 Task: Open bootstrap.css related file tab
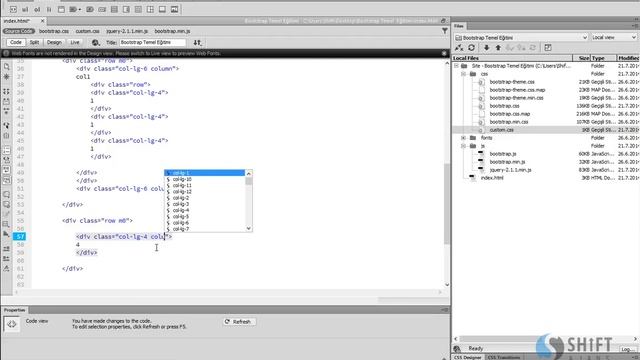54,31
